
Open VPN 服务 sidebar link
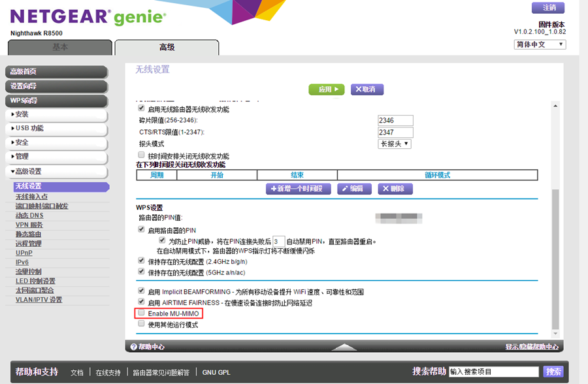point(29,225)
